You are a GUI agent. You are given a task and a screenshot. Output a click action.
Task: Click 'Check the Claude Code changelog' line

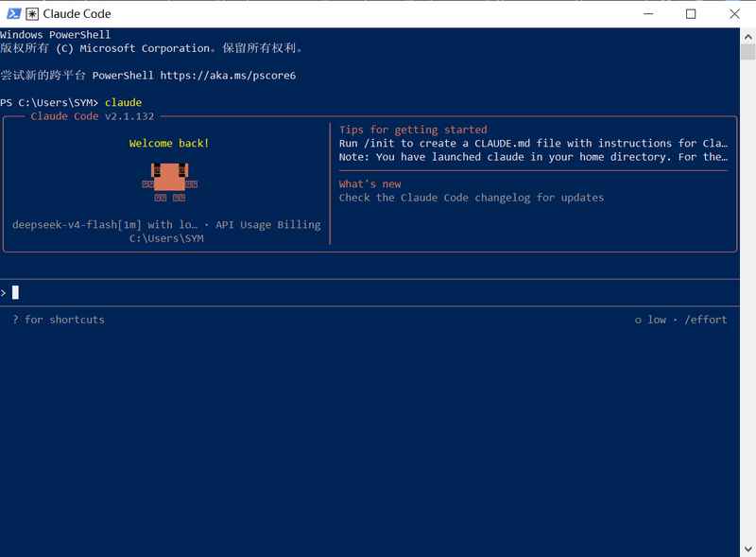coord(472,198)
